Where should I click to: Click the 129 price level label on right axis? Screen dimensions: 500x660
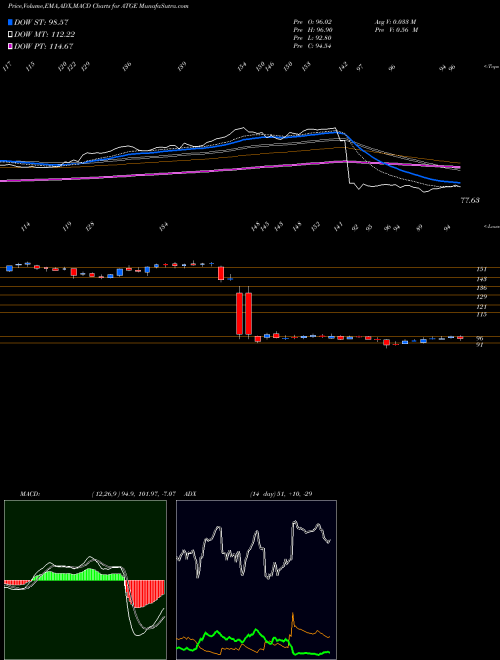481,297
